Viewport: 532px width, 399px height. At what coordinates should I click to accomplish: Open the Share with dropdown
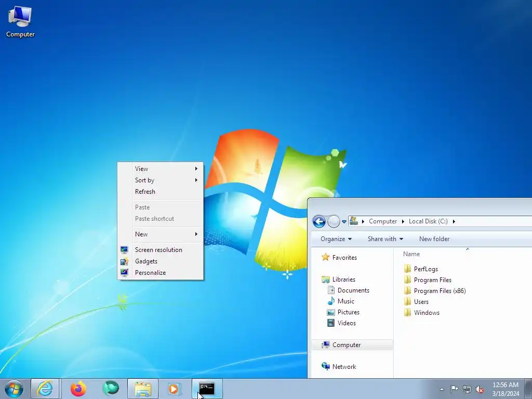(385, 239)
